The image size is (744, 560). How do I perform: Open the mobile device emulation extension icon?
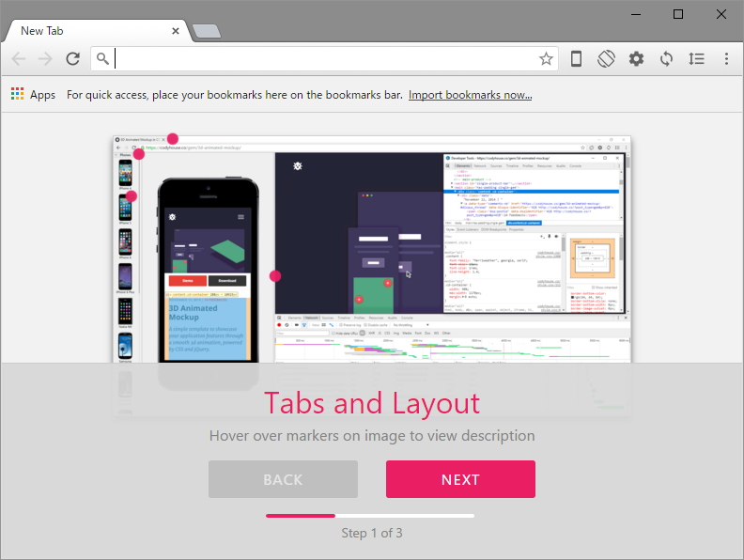576,59
